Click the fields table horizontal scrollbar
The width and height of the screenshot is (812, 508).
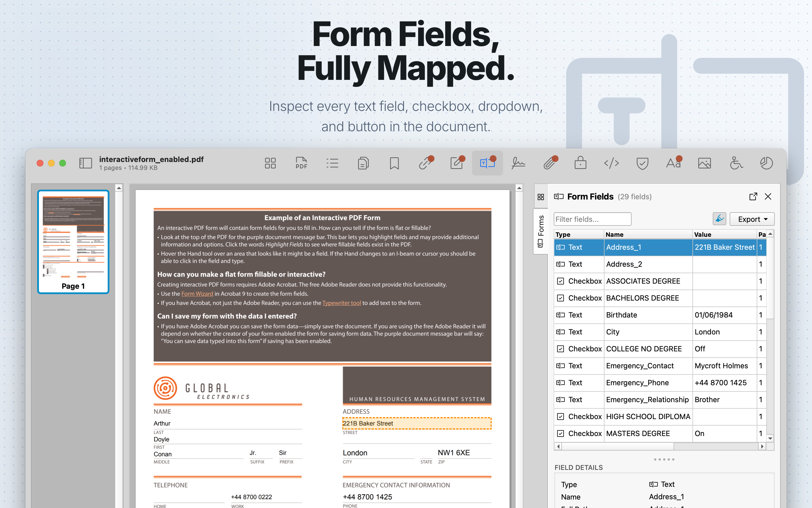point(617,446)
